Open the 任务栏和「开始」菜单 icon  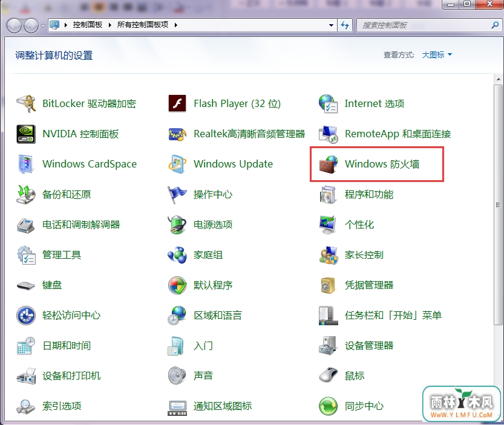click(328, 316)
